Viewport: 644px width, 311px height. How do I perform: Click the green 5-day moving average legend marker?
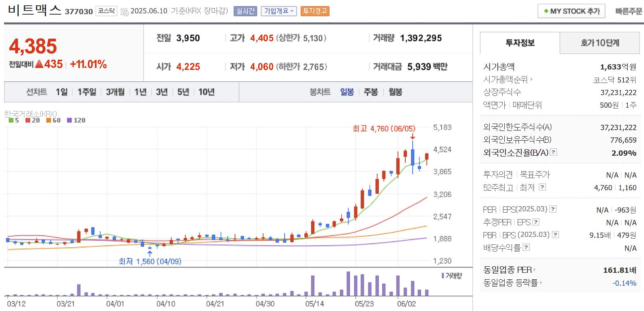[x=11, y=120]
